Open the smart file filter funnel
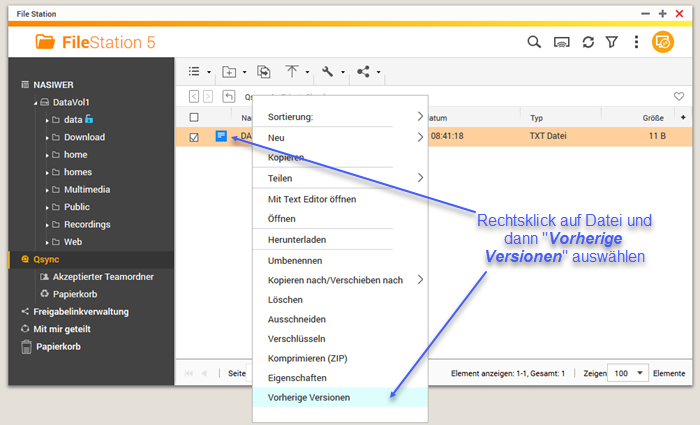Screen dimensions: 700x425 612,42
